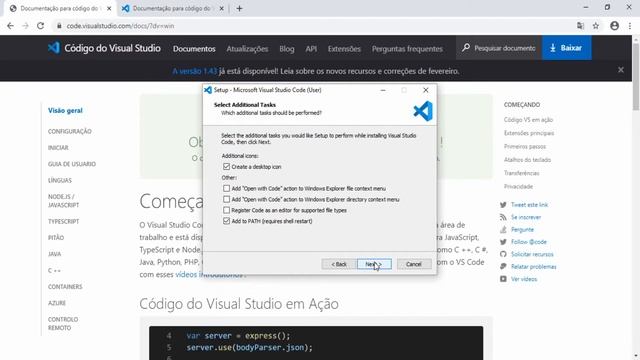This screenshot has height=360, width=640.
Task: Click Primeiros passos link
Action: [x=524, y=146]
